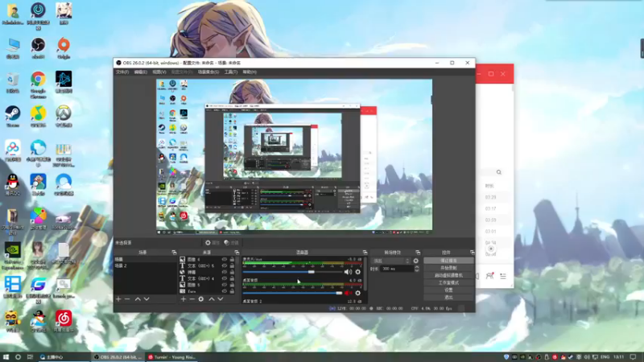The image size is (644, 362).
Task: Remove the selected scene with the minus icon
Action: 127,299
